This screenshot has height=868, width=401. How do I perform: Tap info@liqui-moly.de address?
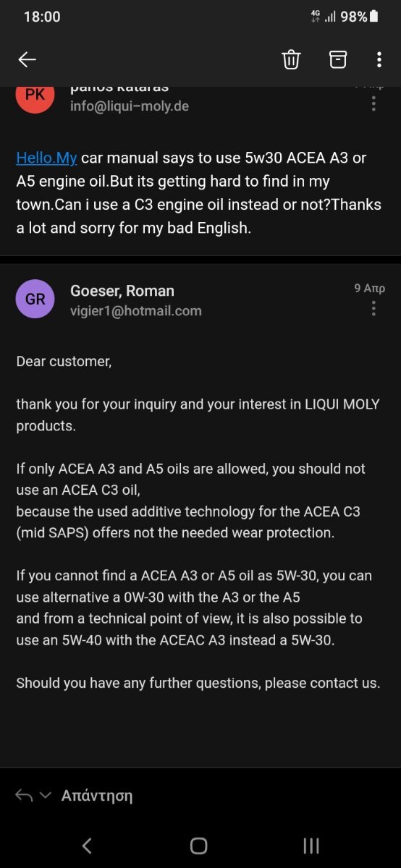[x=130, y=106]
